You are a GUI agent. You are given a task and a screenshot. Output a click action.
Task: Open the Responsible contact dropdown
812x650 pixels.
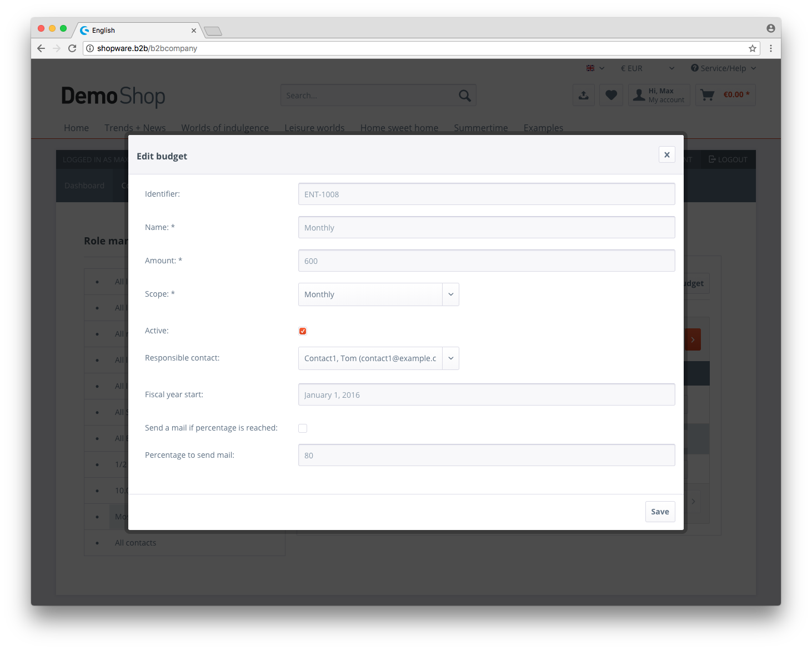(378, 358)
